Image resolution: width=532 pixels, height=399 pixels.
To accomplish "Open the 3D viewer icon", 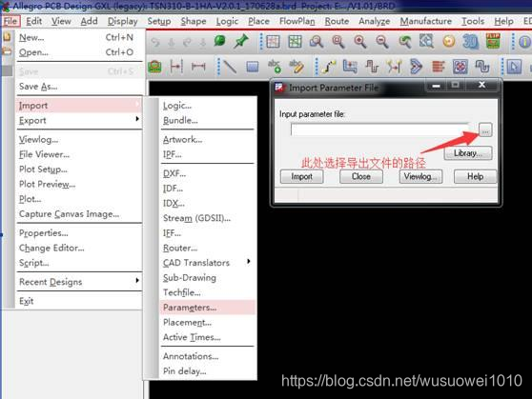I will coord(470,41).
